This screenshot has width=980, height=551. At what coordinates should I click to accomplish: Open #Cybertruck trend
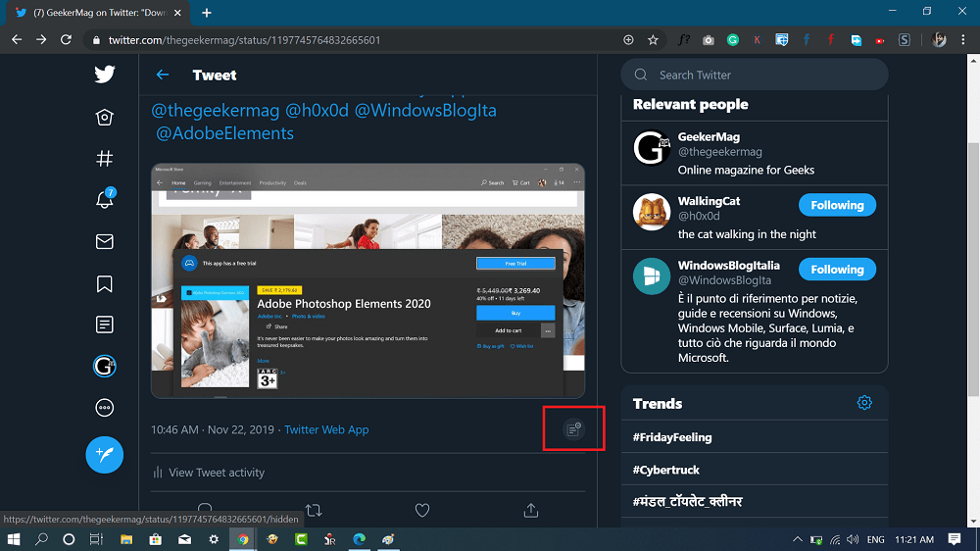pyautogui.click(x=666, y=470)
